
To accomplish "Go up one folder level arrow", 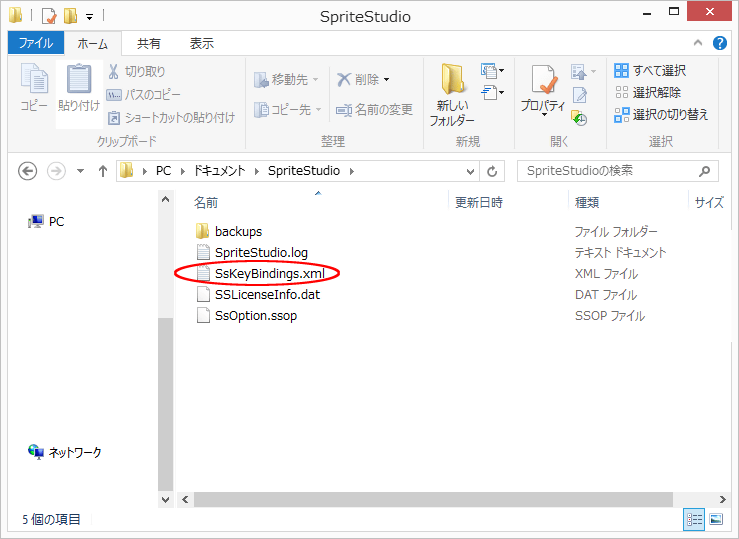I will (102, 171).
